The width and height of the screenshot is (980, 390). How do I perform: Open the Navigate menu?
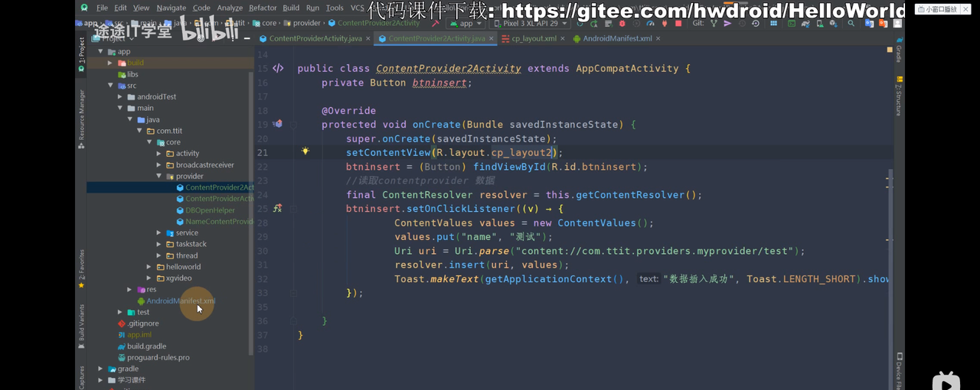coord(171,8)
